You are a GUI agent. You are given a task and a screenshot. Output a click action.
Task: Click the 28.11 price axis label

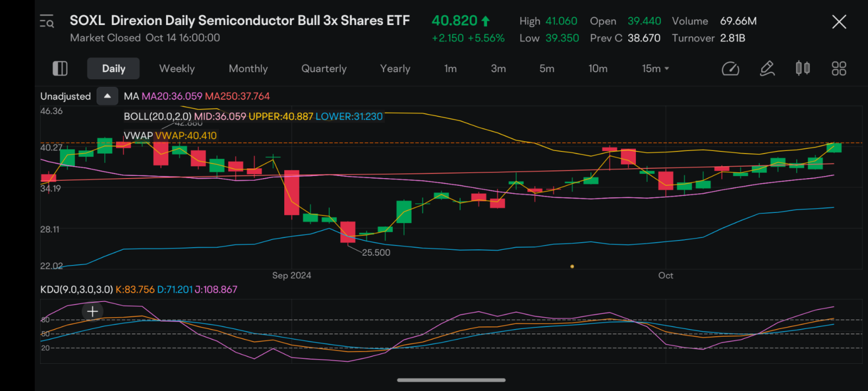(x=50, y=230)
